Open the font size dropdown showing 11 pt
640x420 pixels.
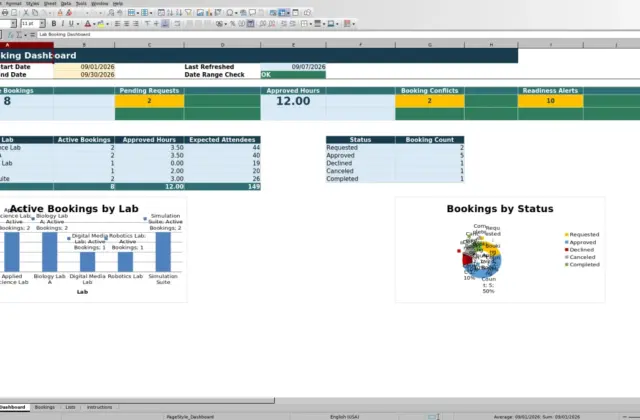[x=42, y=24]
